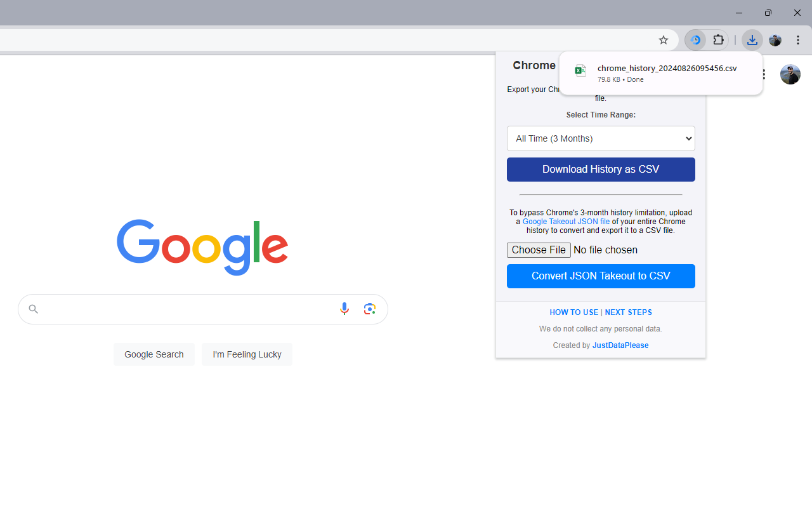Open the Google Takeout JSON file link
The height and width of the screenshot is (508, 812).
point(565,221)
